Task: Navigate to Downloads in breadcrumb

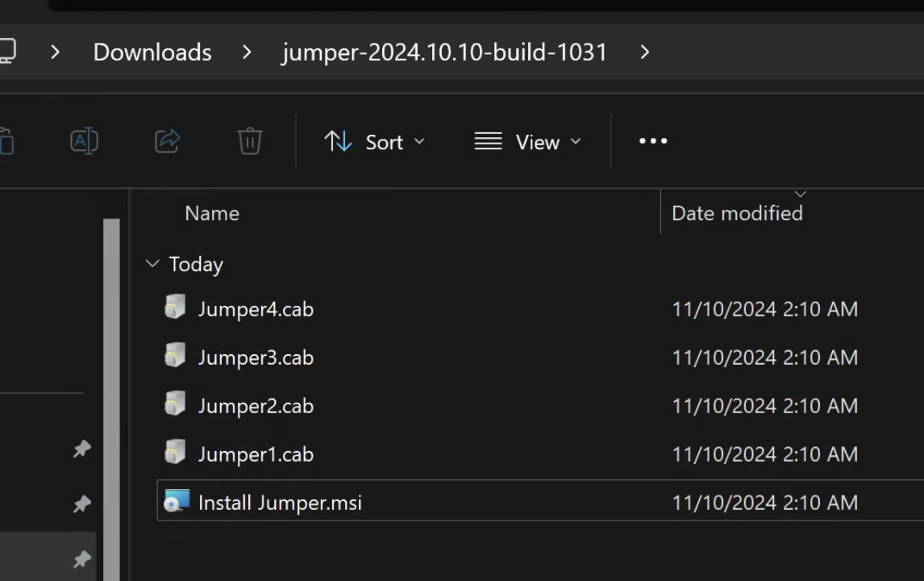Action: (x=152, y=52)
